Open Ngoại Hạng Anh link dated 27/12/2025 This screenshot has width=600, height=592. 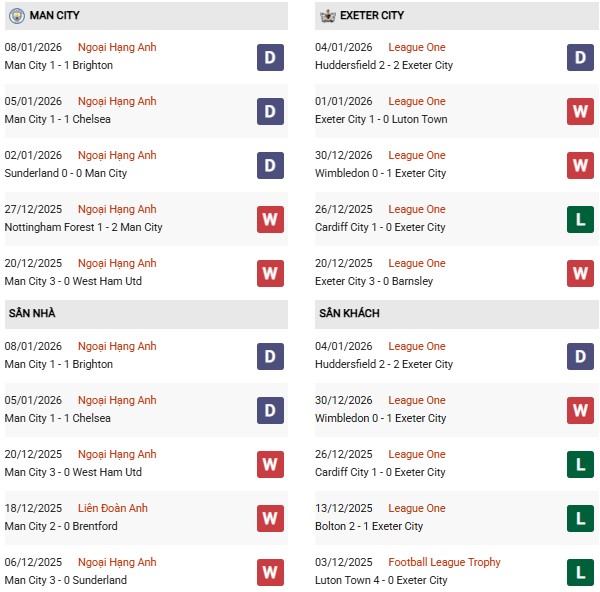pos(117,209)
